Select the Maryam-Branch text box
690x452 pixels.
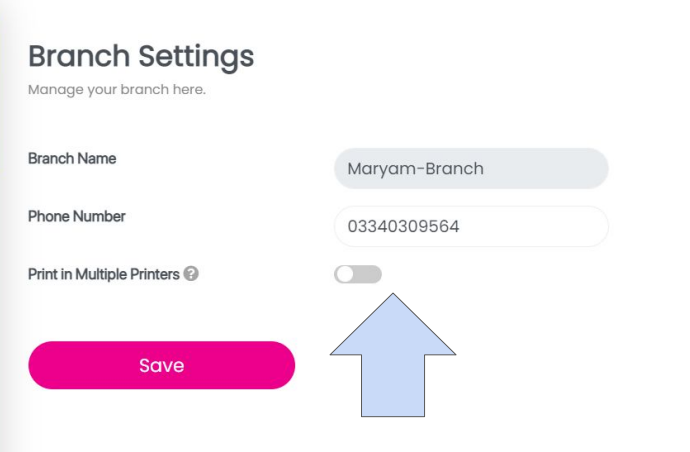click(x=471, y=169)
